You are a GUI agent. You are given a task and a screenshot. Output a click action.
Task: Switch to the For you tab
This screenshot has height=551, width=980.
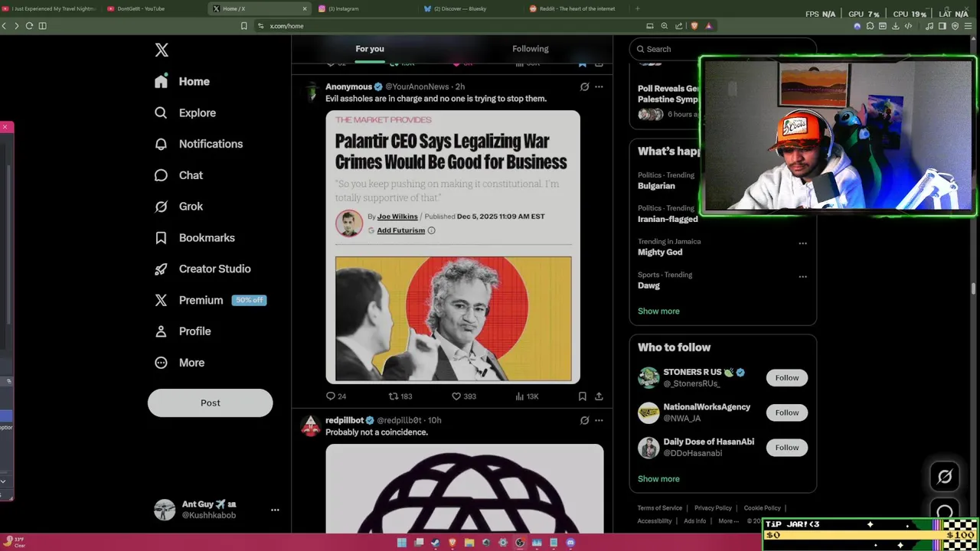click(x=370, y=49)
